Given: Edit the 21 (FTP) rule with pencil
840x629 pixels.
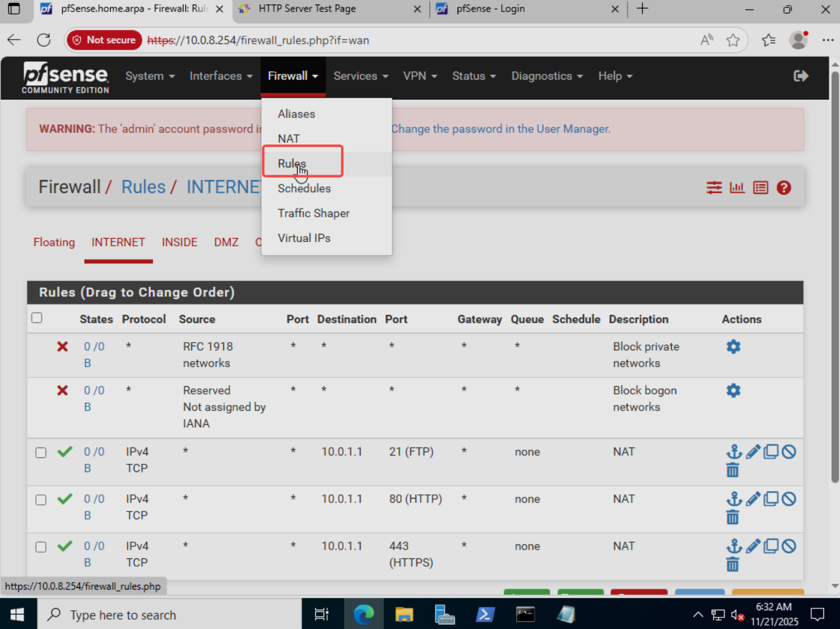Looking at the screenshot, I should [753, 452].
